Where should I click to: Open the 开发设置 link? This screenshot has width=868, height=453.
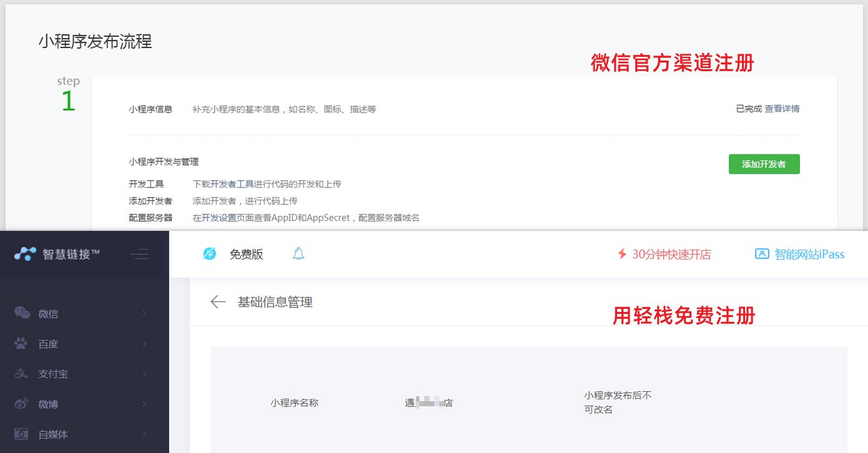click(219, 218)
